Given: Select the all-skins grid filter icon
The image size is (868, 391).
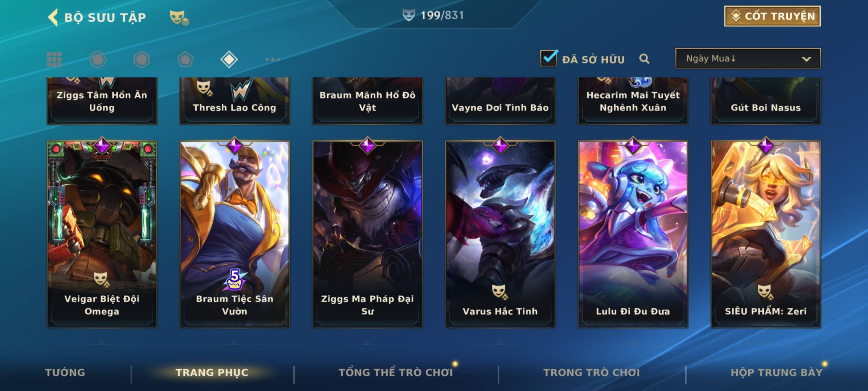Looking at the screenshot, I should (54, 59).
